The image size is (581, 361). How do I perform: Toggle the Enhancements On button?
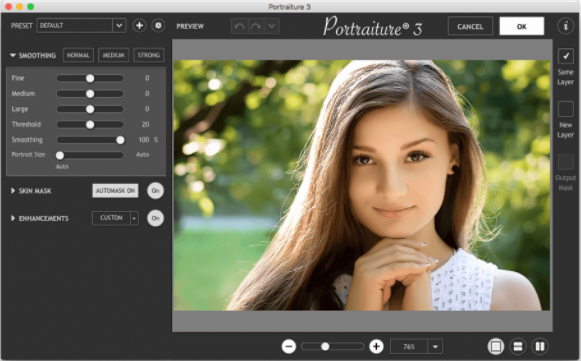pos(155,218)
